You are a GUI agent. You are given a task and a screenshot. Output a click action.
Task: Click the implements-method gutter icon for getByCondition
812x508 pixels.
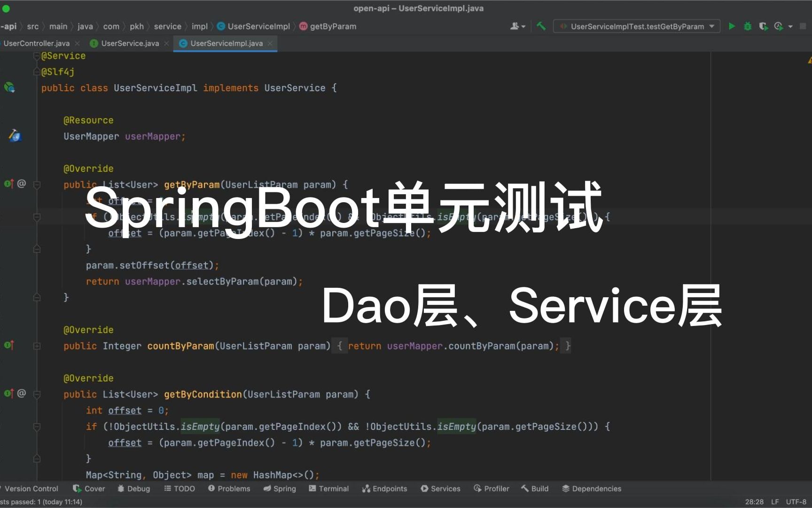[8, 394]
